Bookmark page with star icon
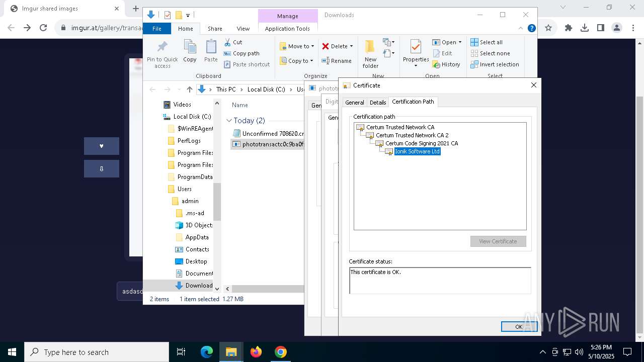 pos(548,28)
